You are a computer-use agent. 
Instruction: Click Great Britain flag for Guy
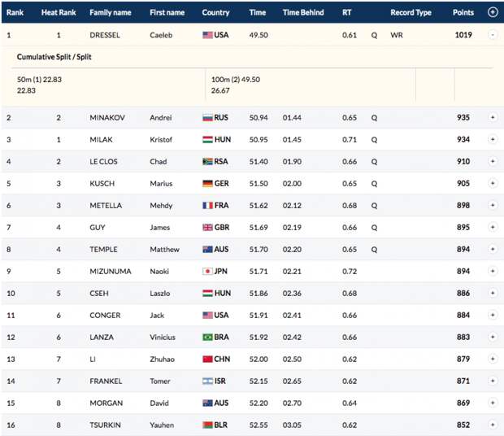click(x=207, y=228)
